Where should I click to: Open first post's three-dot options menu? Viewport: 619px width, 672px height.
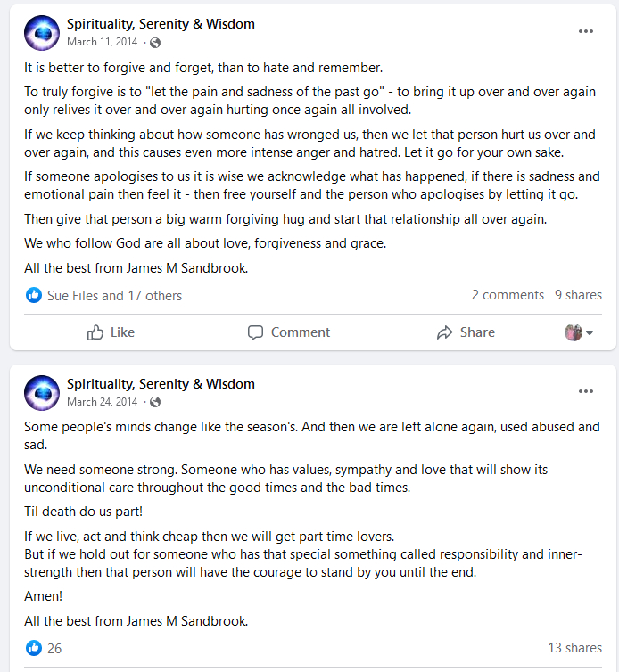[x=585, y=31]
